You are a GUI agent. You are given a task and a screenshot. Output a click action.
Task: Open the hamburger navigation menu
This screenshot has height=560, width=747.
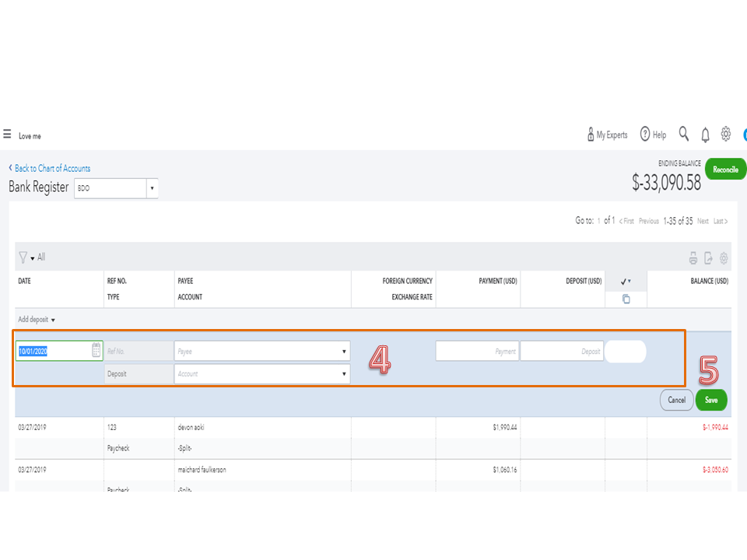7,135
